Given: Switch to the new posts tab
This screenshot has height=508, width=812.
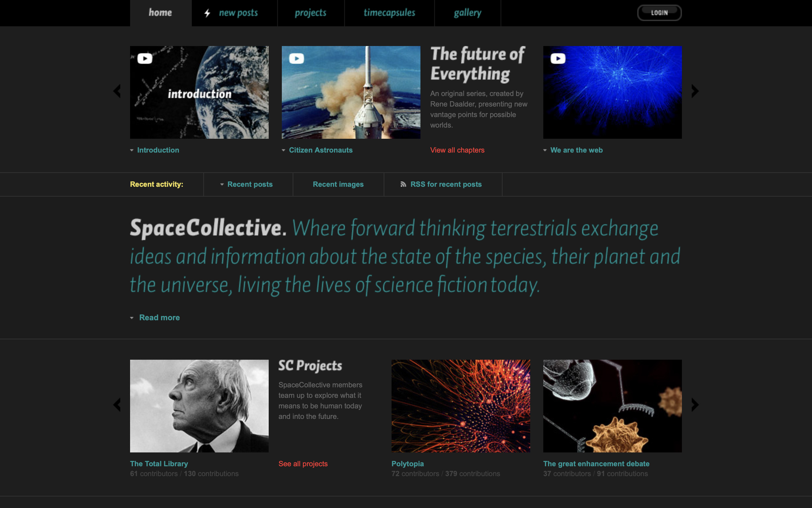Looking at the screenshot, I should tap(235, 13).
